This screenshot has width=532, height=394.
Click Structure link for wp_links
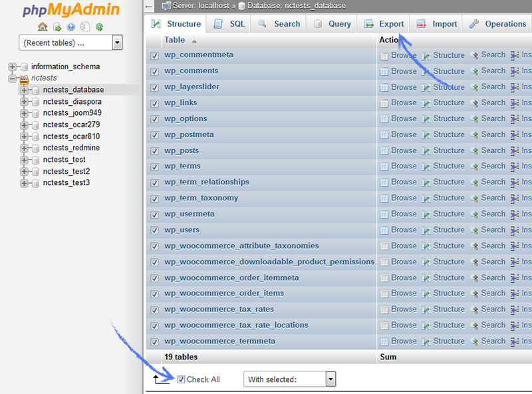click(448, 102)
